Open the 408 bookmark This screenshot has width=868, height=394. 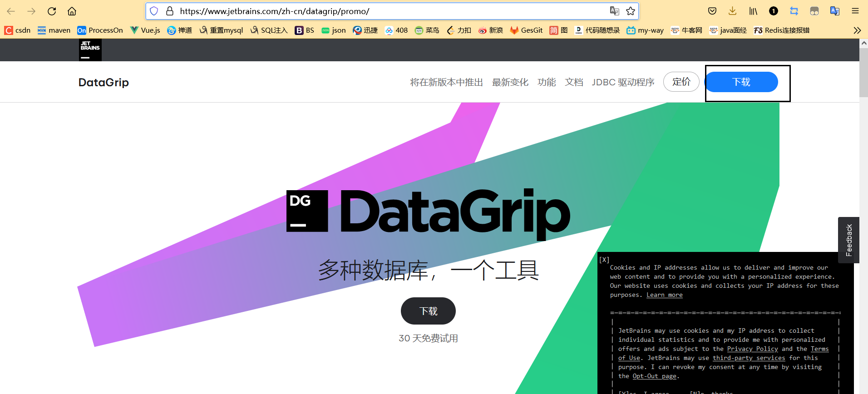tap(396, 30)
